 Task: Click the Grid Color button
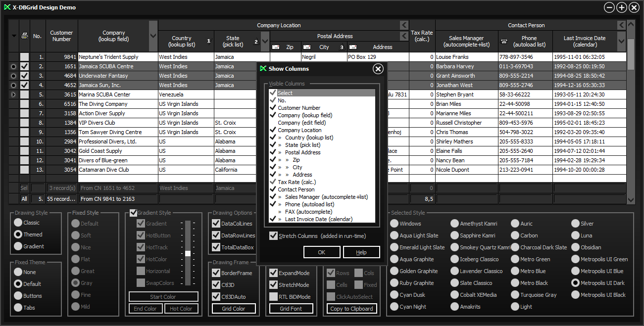tap(234, 309)
